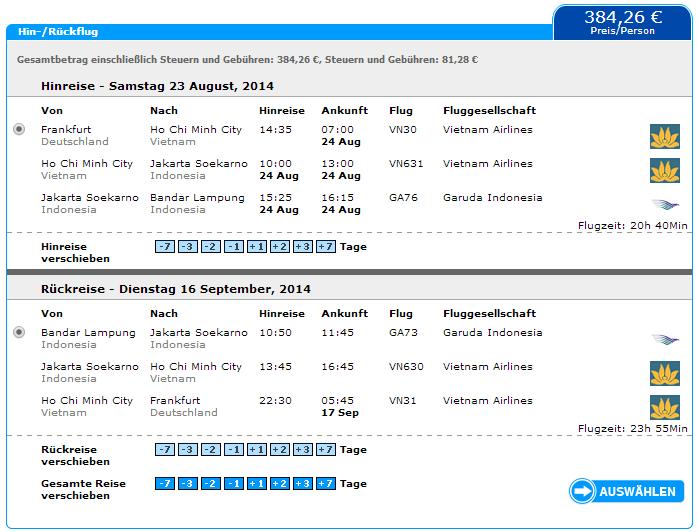This screenshot has height=532, width=698.
Task: Click destination Bandar Lampung in Hinreise
Action: pyautogui.click(x=197, y=198)
